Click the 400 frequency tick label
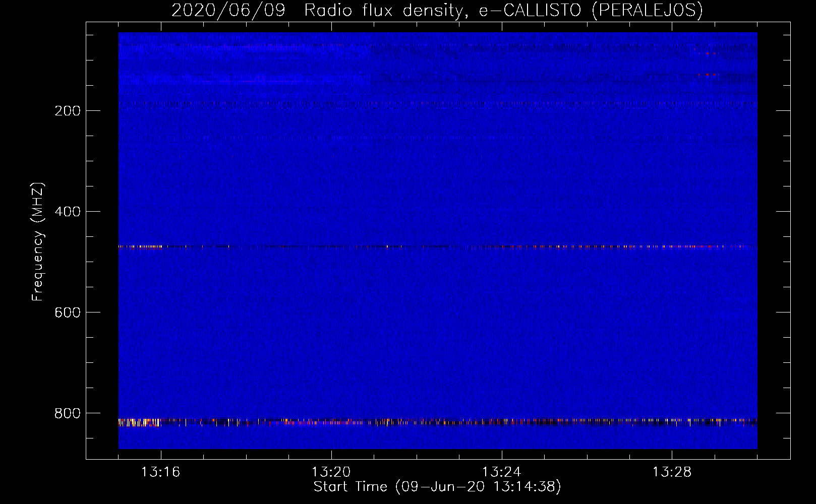816x504 pixels. 68,212
